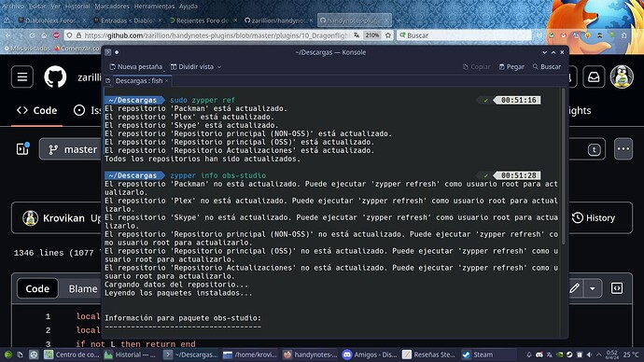The width and height of the screenshot is (644, 362).
Task: Click the Konsole vertical scrollbar
Action: click(563, 166)
